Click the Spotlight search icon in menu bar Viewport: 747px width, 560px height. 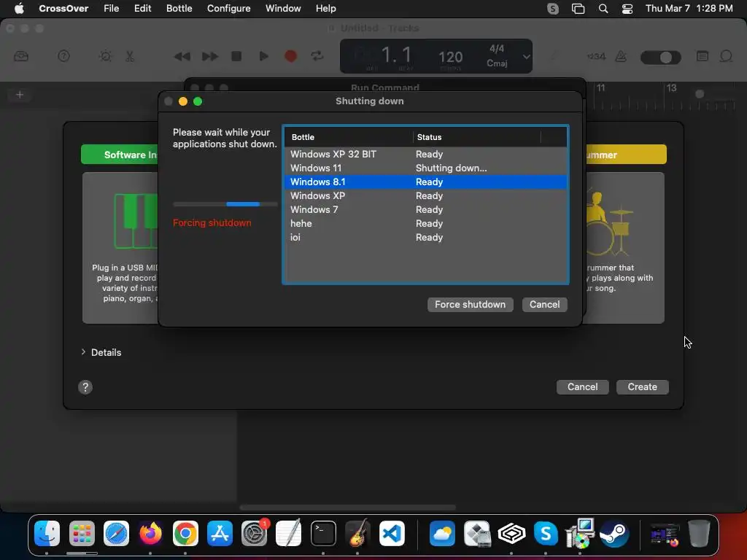[x=603, y=9]
